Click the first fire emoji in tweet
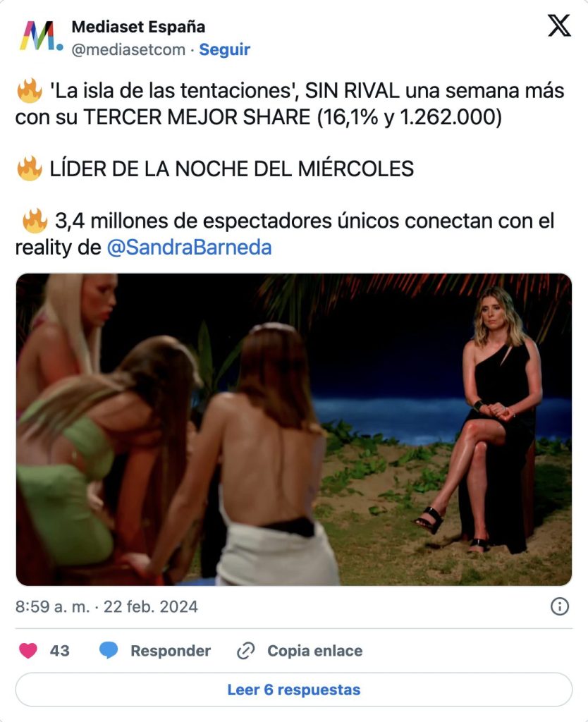 29,91
